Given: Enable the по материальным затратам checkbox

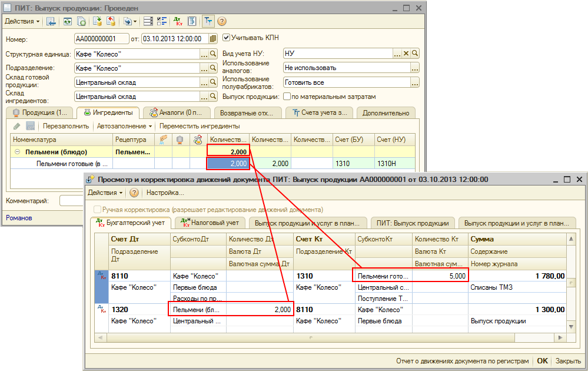Looking at the screenshot, I should point(287,97).
